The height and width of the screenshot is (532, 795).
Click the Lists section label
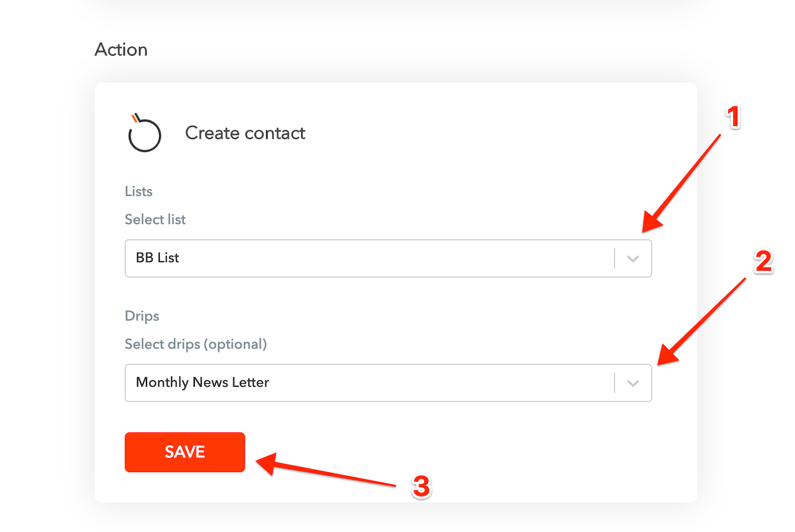139,191
